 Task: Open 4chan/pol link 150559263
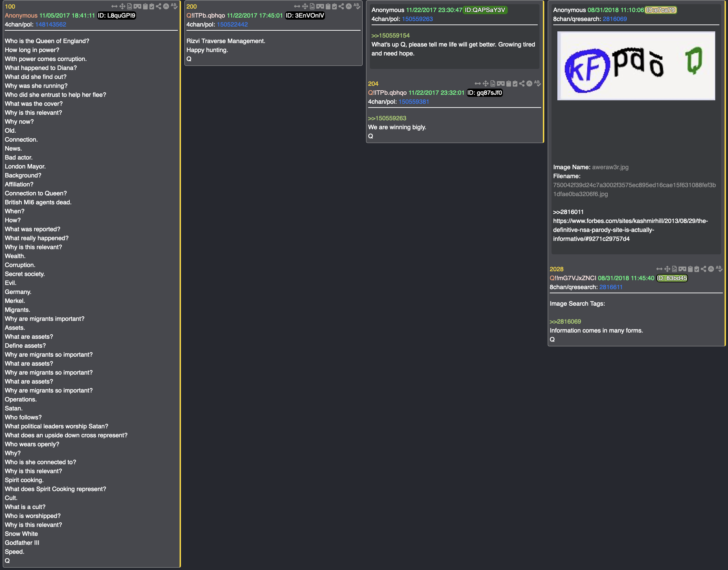pos(417,19)
